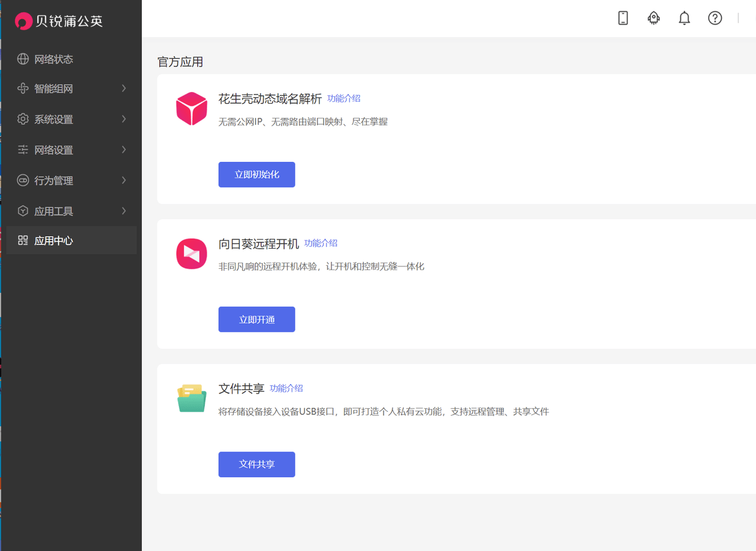Open the help question mark icon

click(715, 18)
